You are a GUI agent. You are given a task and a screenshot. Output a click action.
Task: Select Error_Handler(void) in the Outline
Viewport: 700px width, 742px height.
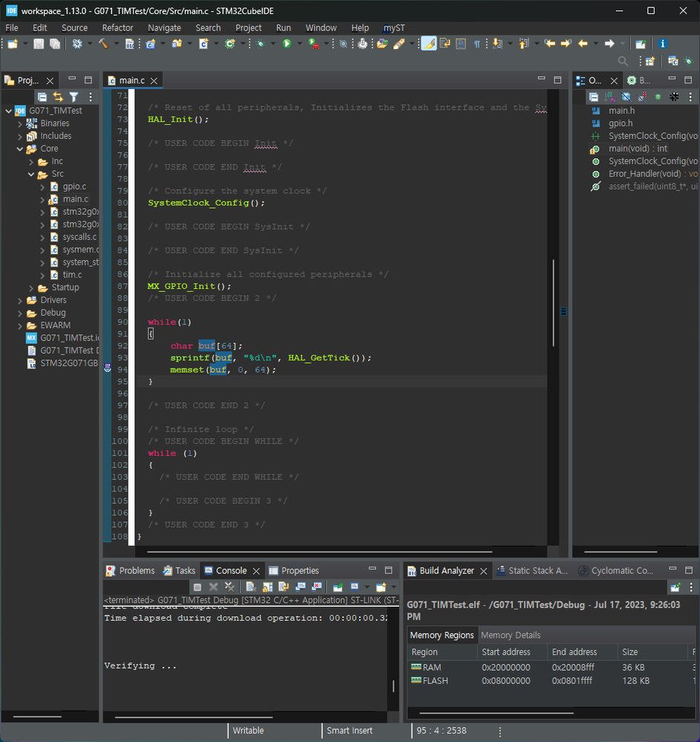(644, 174)
